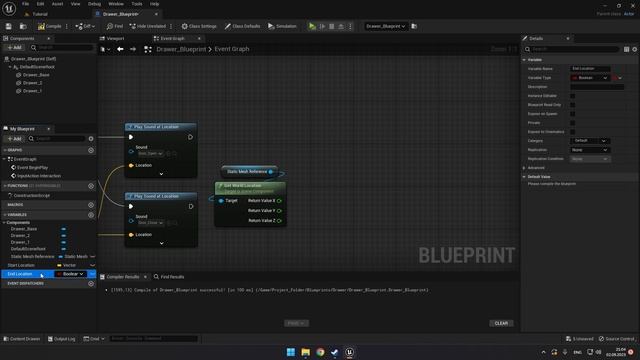This screenshot has width=640, height=360.
Task: Open the Edit menu
Action: coord(40,4)
